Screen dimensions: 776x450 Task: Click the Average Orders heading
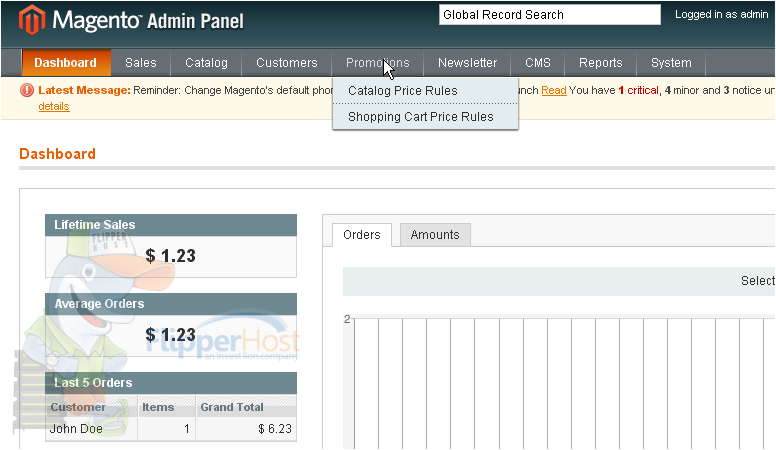point(99,304)
